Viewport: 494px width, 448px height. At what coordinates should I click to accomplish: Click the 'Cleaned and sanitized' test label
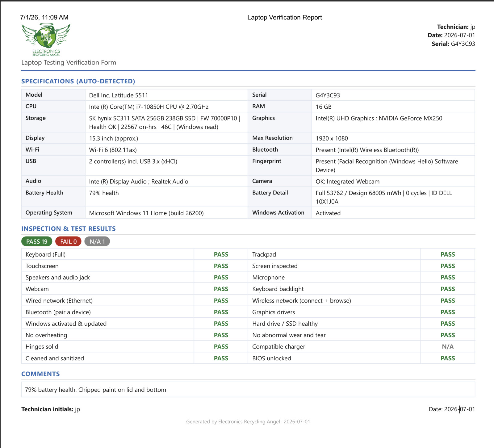tap(55, 358)
